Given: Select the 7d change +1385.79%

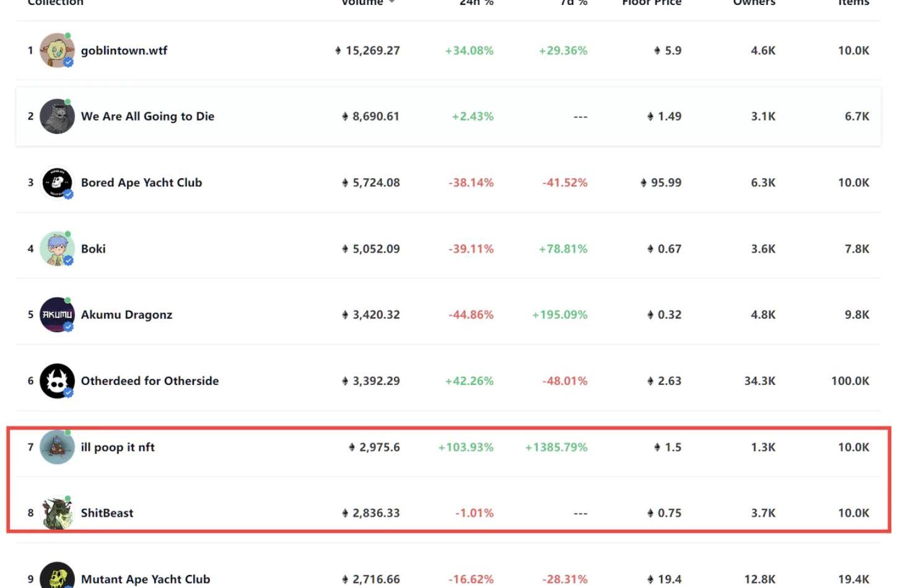Looking at the screenshot, I should (x=556, y=447).
